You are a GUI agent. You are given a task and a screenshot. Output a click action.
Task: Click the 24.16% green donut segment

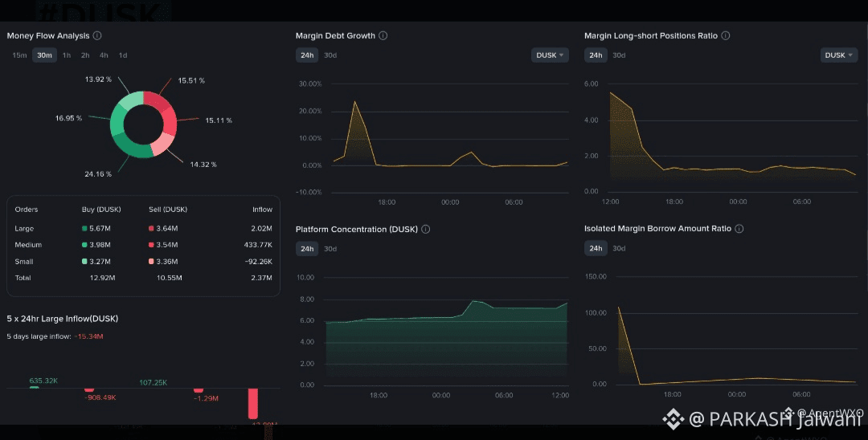click(x=133, y=149)
